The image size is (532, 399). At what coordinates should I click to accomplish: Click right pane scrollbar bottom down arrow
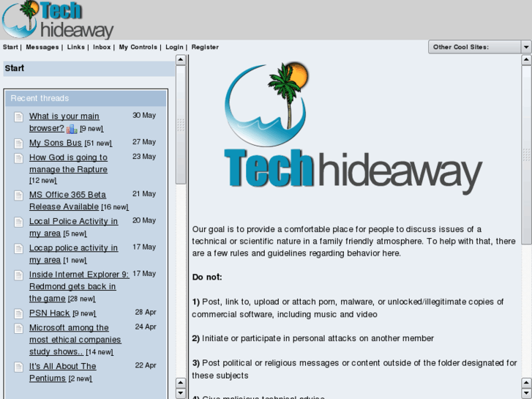526,393
